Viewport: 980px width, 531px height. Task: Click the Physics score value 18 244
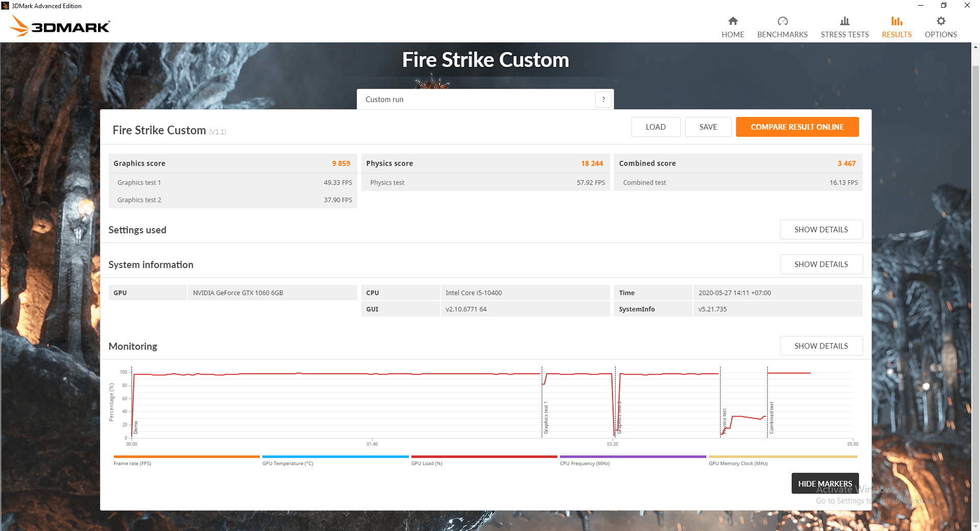(592, 163)
